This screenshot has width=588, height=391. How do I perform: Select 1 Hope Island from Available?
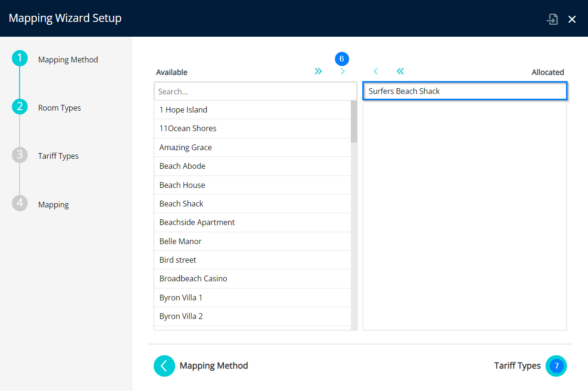[252, 110]
